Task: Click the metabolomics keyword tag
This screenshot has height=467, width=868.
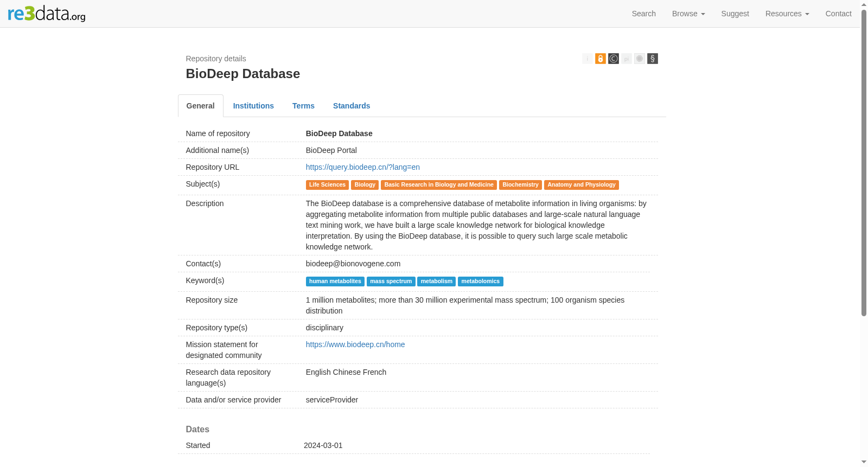Action: coord(481,282)
